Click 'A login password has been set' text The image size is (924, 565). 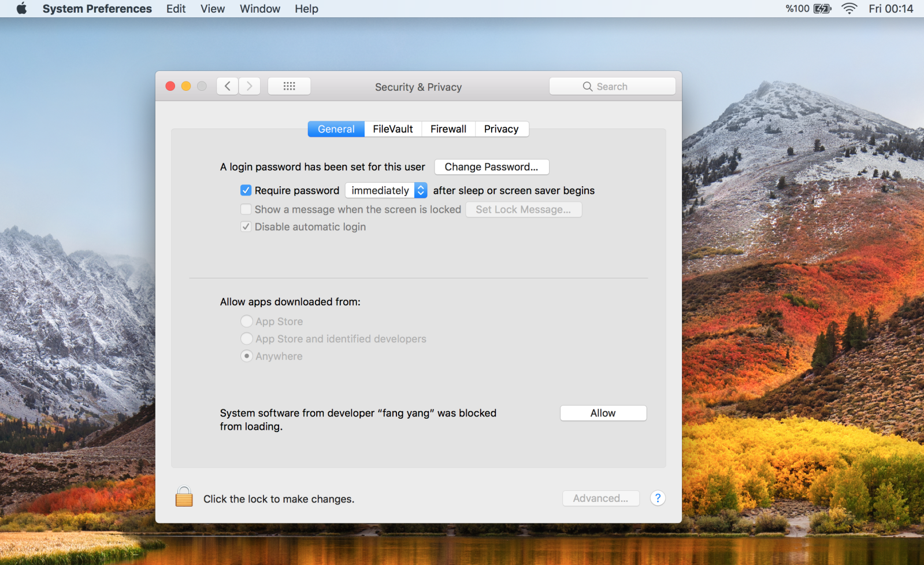(322, 167)
